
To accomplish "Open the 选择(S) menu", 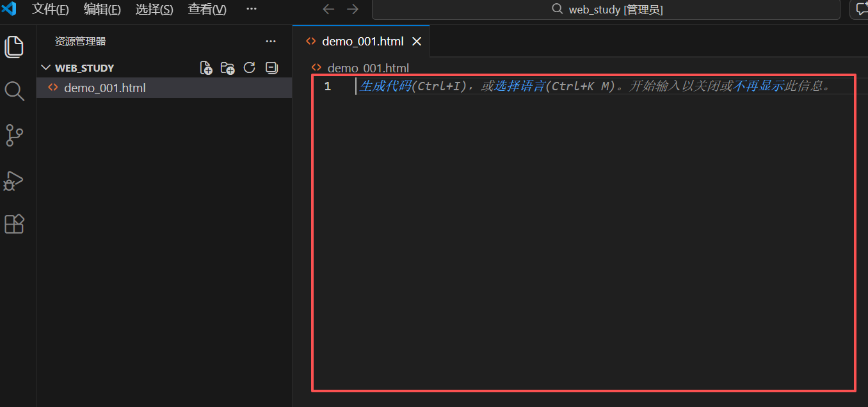I will (154, 9).
